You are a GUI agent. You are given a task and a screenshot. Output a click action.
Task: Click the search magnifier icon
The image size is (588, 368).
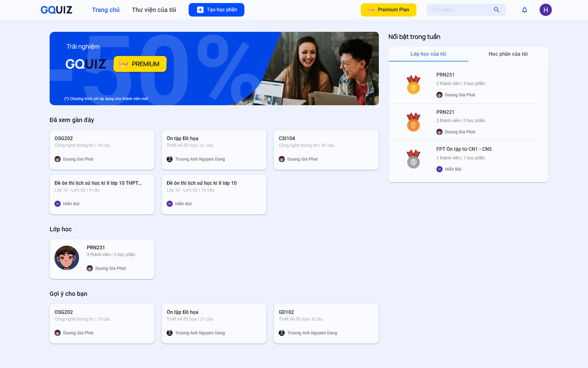pyautogui.click(x=496, y=10)
